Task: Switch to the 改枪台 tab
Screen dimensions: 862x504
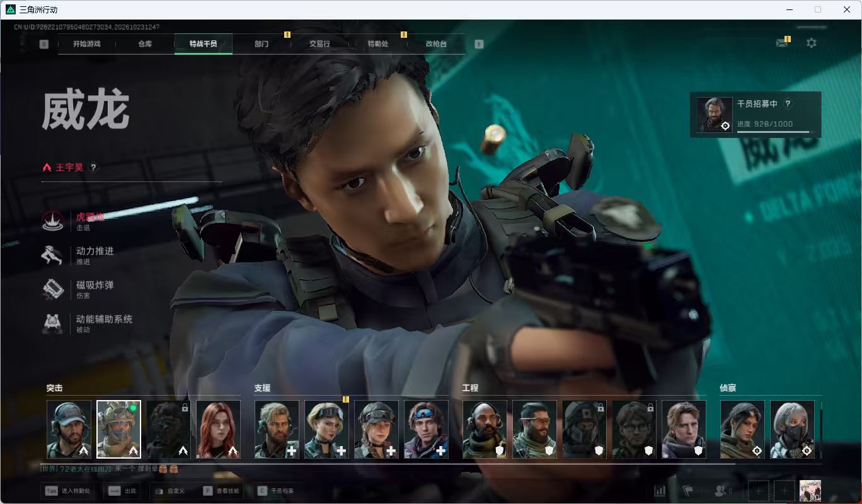Action: pyautogui.click(x=436, y=44)
